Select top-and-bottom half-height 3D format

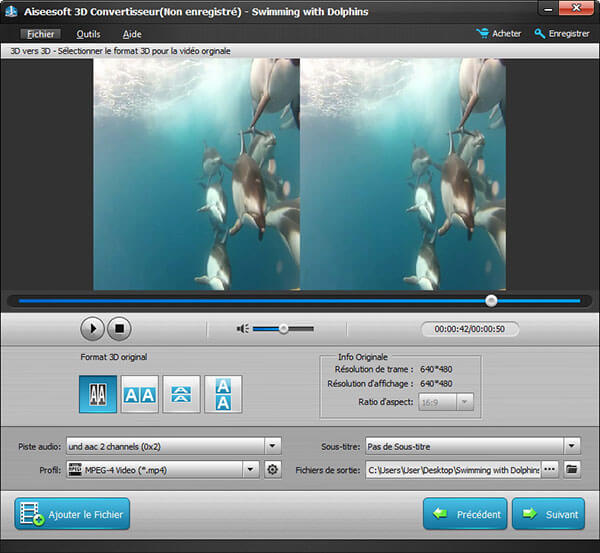pos(181,394)
